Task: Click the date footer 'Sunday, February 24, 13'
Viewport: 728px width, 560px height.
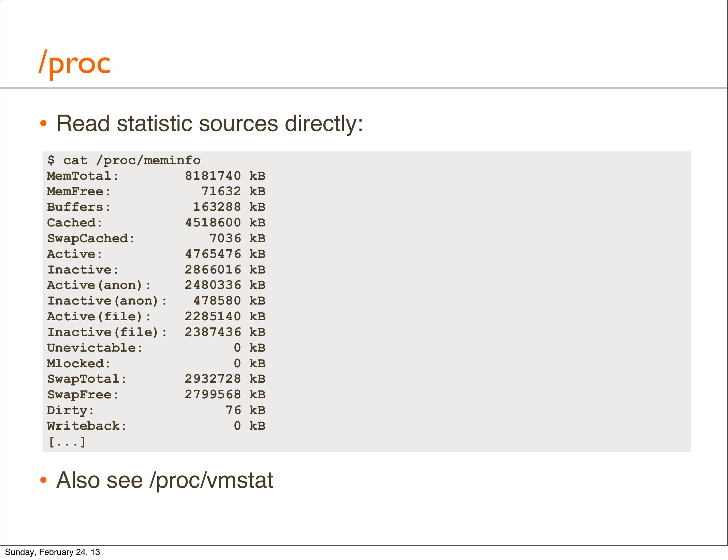Action: [x=53, y=552]
